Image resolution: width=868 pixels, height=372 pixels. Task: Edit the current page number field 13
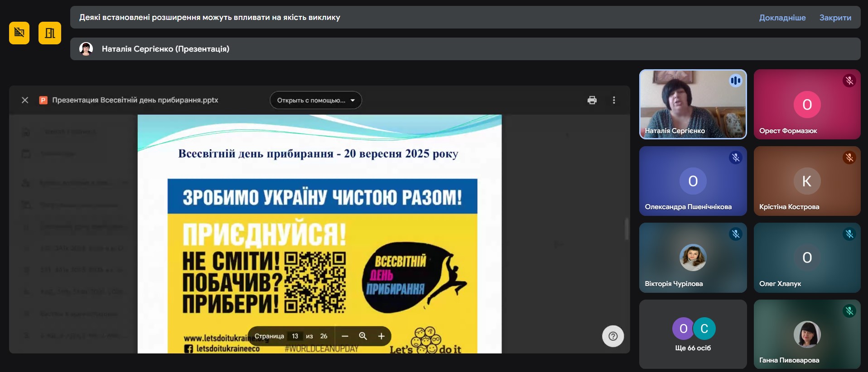(295, 336)
